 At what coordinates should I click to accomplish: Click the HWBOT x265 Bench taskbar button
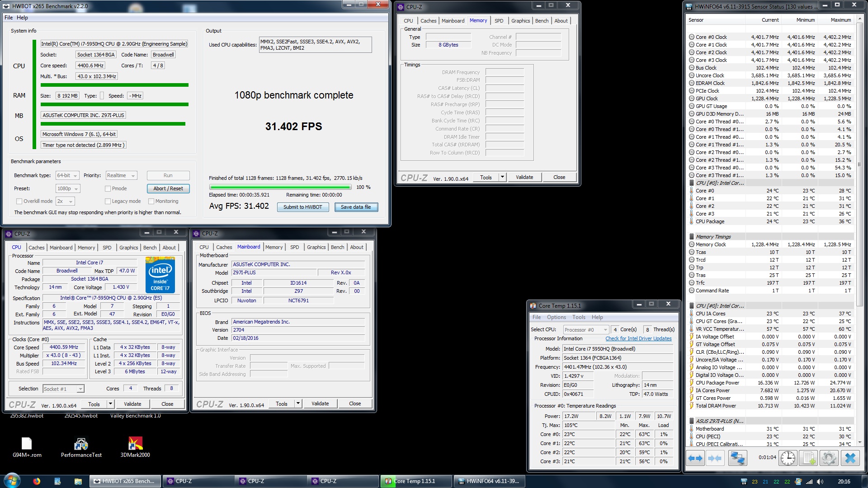[x=125, y=481]
